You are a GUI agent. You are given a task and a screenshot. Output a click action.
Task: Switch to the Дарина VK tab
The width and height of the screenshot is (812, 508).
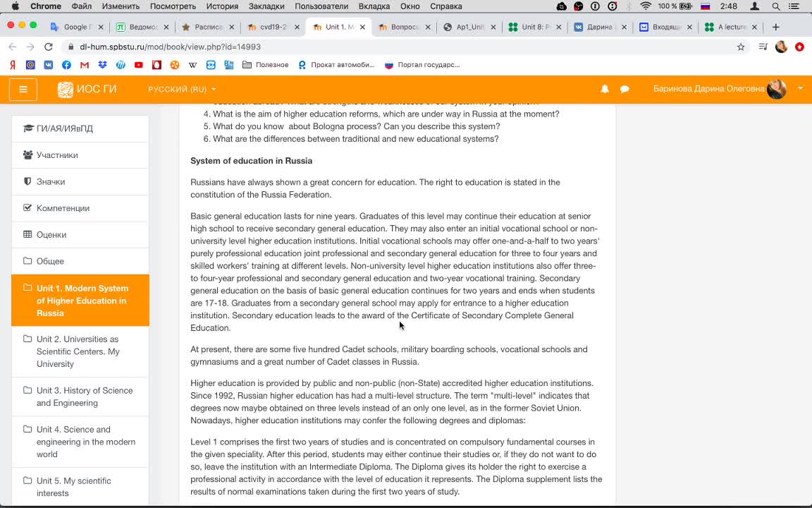599,27
